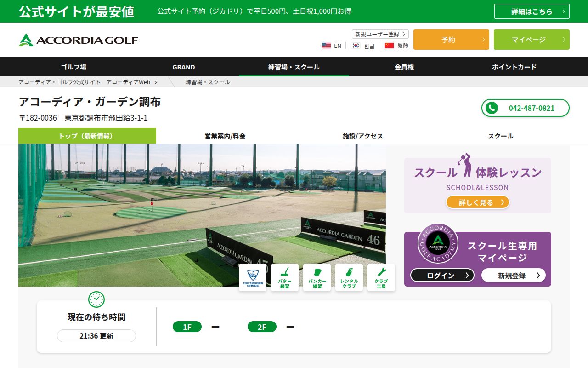The width and height of the screenshot is (588, 368).
Task: Open the クラブ工房 facility icon
Action: pyautogui.click(x=381, y=277)
